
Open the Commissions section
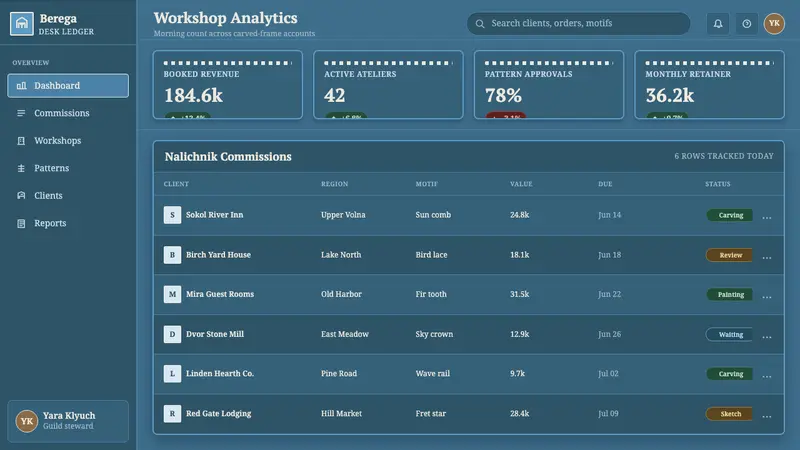[68, 113]
